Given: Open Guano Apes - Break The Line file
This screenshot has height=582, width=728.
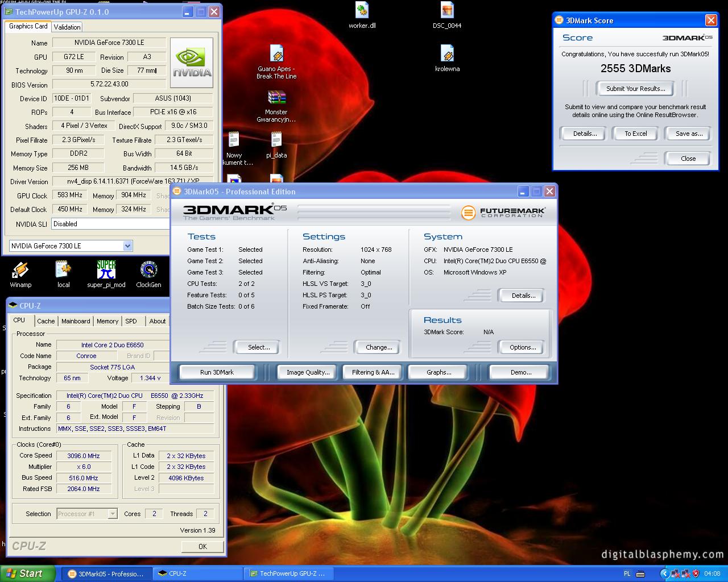Looking at the screenshot, I should 276,63.
